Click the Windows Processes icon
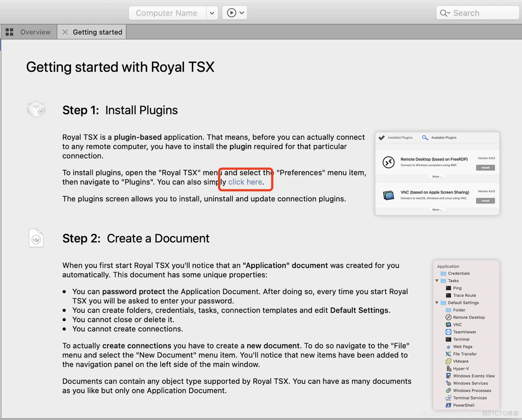The image size is (522, 420). (448, 391)
